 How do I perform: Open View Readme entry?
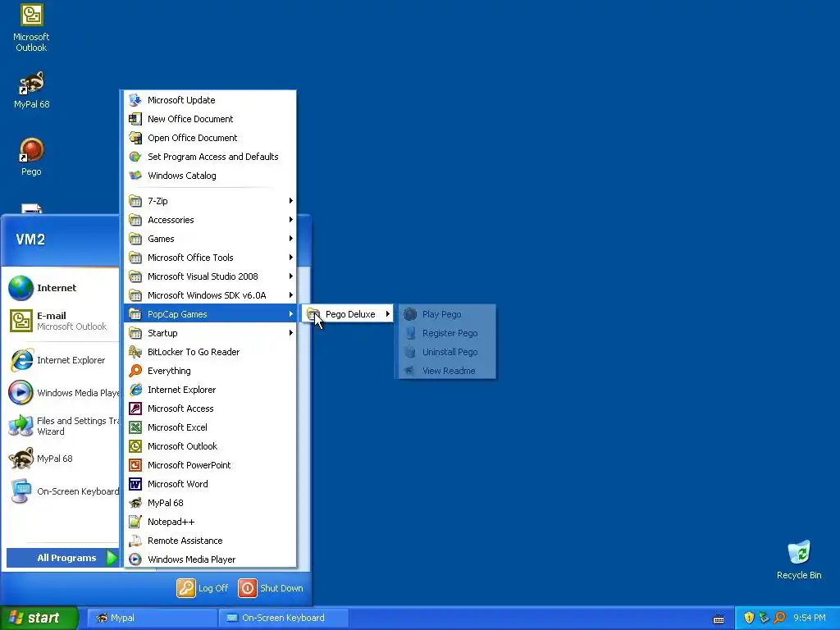coord(447,371)
